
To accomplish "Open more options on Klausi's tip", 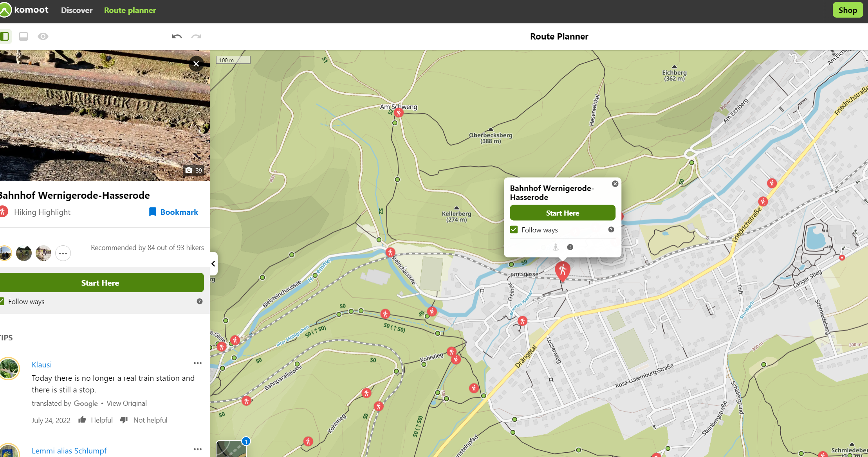I will pos(198,363).
